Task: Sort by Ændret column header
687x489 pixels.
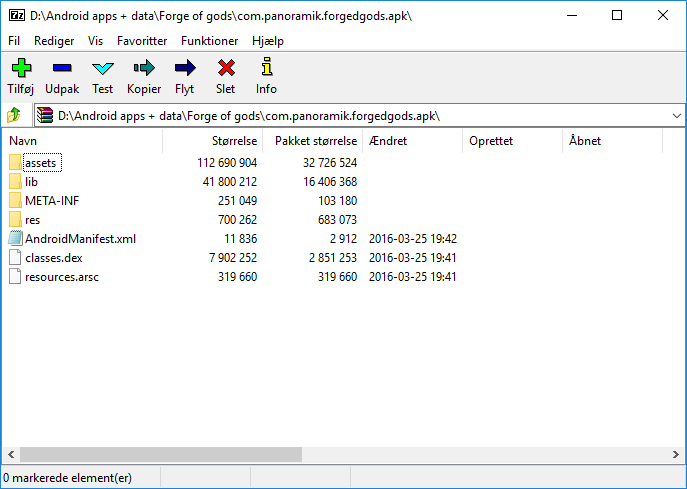Action: tap(388, 141)
